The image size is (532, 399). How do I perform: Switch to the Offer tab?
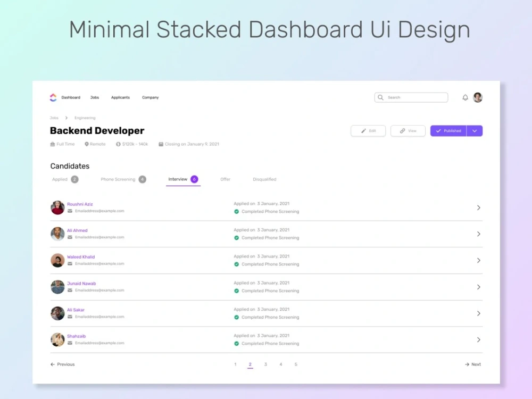(x=225, y=179)
